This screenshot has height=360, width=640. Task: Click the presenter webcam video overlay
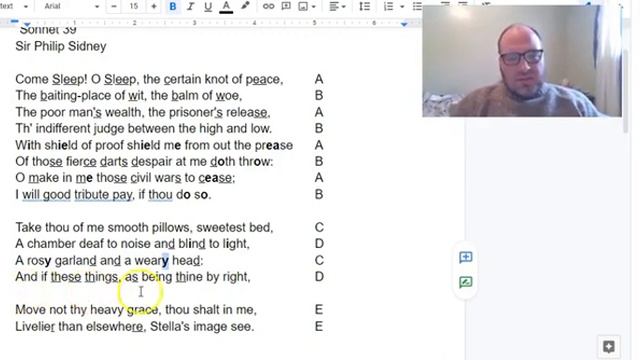(x=522, y=61)
